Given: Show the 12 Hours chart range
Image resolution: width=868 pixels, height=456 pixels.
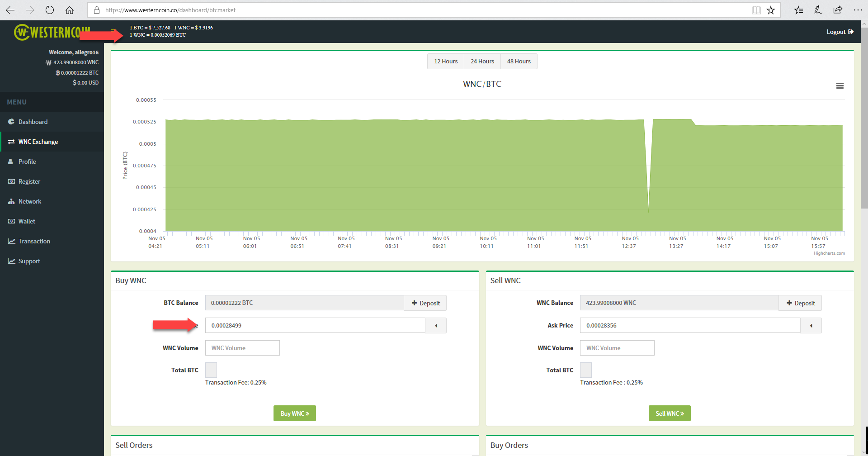Looking at the screenshot, I should point(446,62).
